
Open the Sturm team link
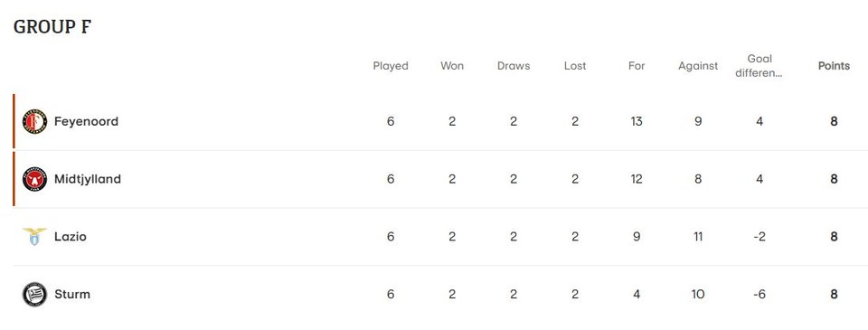point(72,295)
